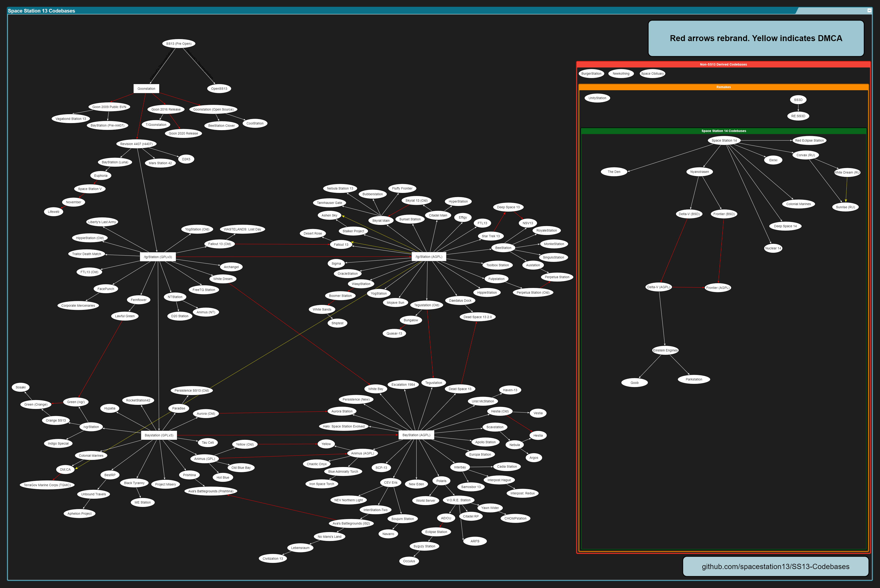Click the Einstein Engines node
The width and height of the screenshot is (880, 588).
point(665,350)
